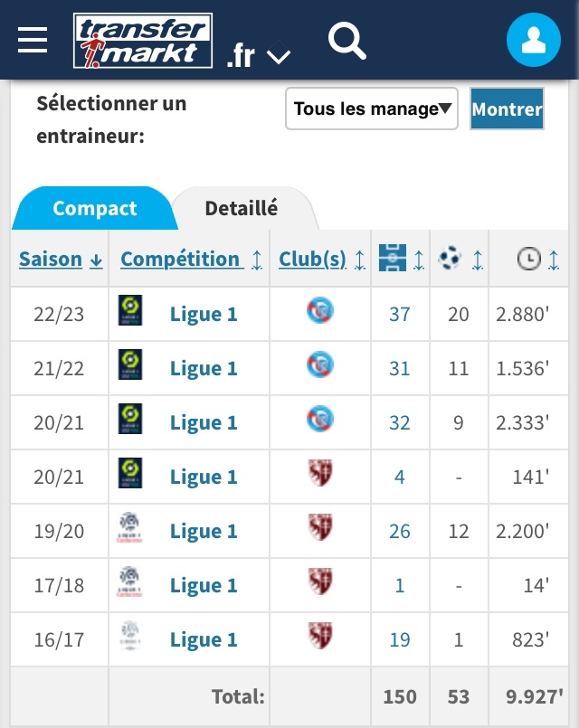The image size is (579, 728).
Task: Switch to the Compact tab
Action: 94,209
